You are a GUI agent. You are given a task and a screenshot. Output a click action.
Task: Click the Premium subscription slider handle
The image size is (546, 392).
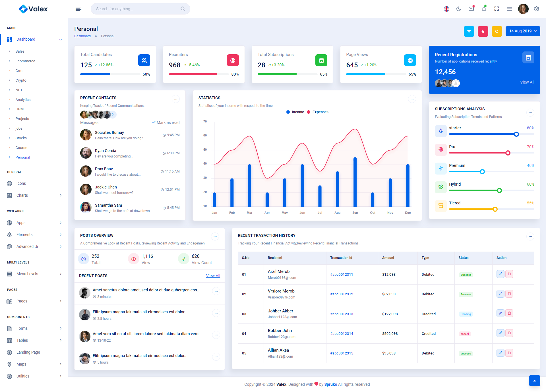point(482,172)
